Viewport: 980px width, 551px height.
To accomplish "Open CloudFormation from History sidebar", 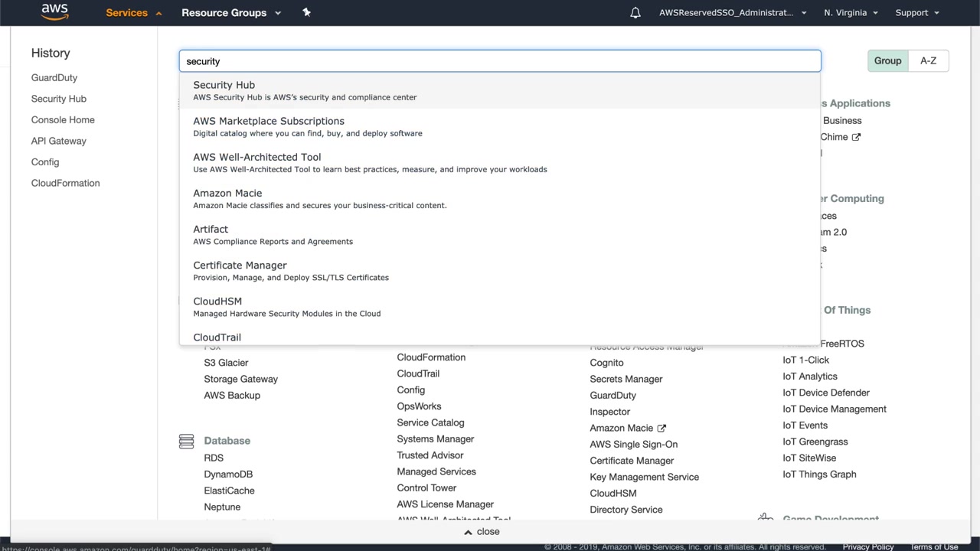I will 66,183.
